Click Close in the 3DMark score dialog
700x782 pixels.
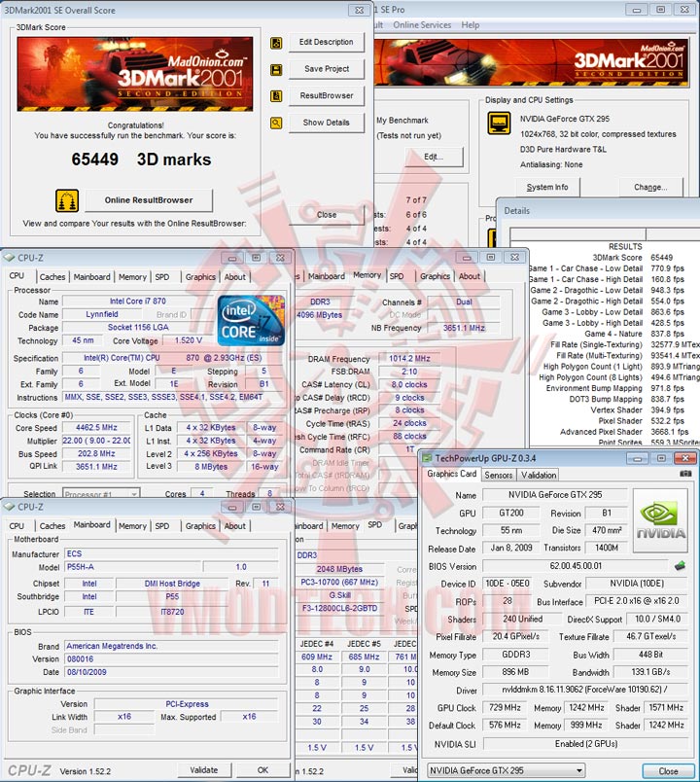click(327, 215)
